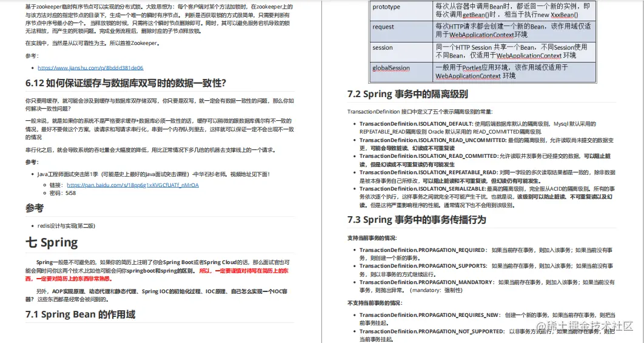Viewport: 644px width, 343px height.
Task: Click "TransactionDefinition.PROPAGATION_MANDATORY" bullet
Action: (x=487, y=287)
